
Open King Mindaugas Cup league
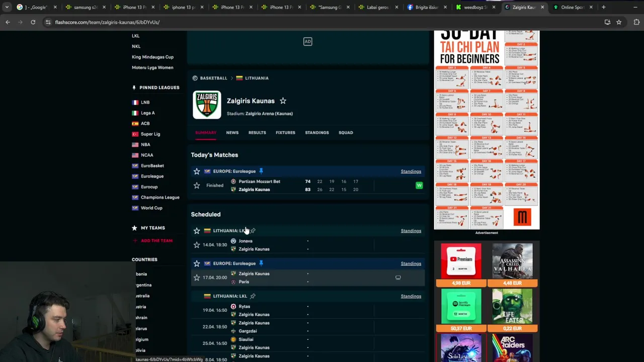point(152,57)
